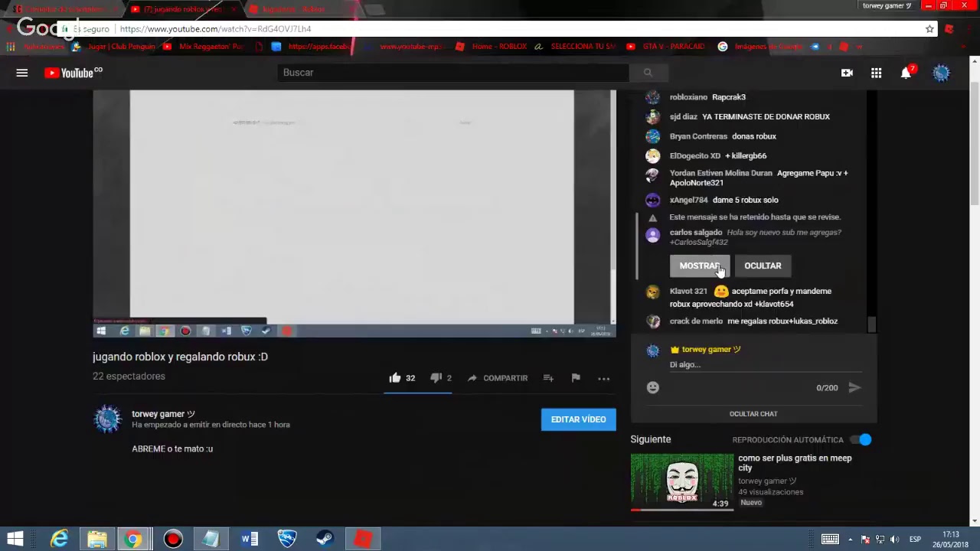Open 'Mix Reggaeton' bookmark
Image resolution: width=980 pixels, height=551 pixels.
click(203, 47)
